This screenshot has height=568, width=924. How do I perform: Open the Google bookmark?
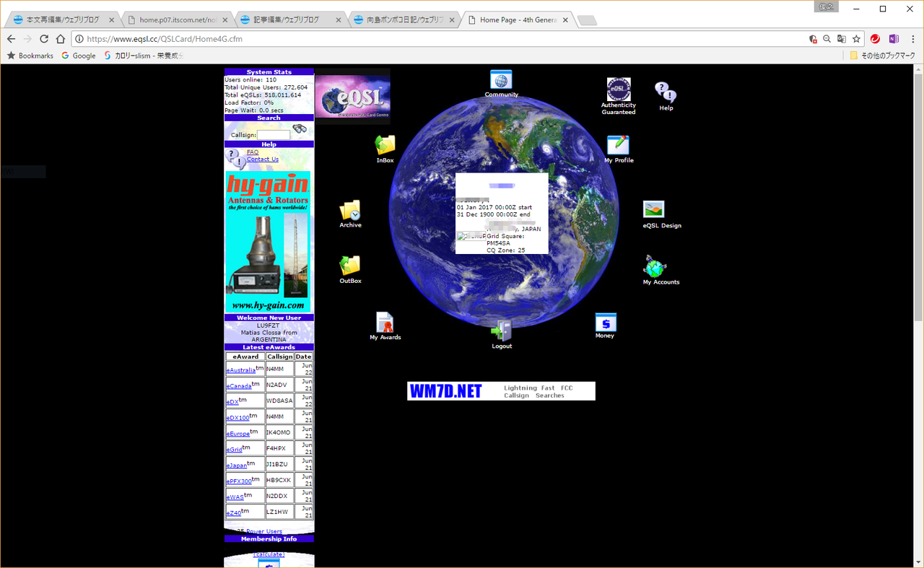click(78, 56)
